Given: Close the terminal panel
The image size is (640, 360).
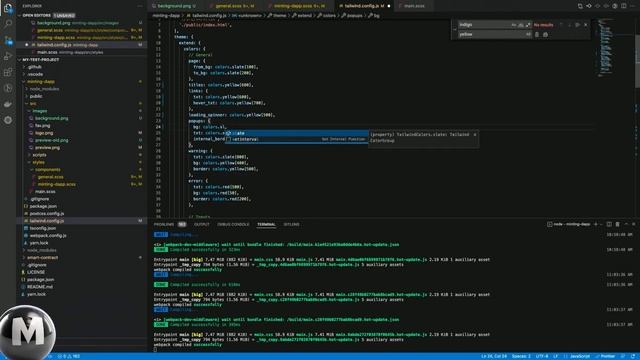Looking at the screenshot, I should 633,224.
